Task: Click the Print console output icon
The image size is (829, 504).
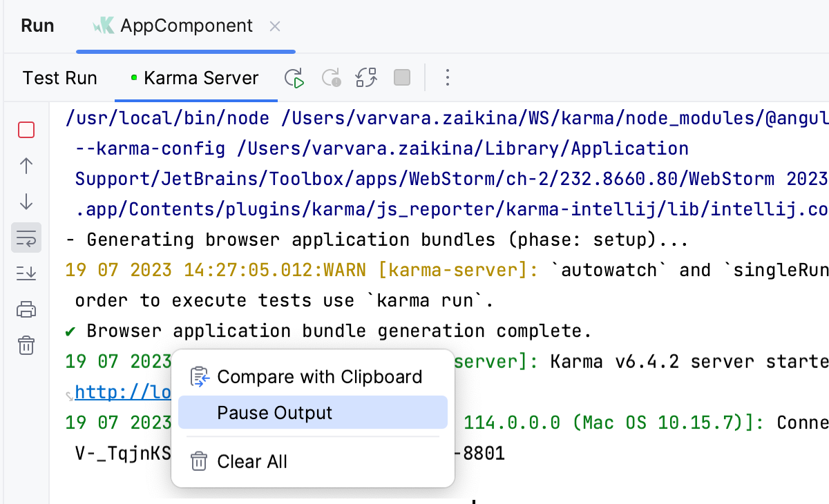Action: 26,309
